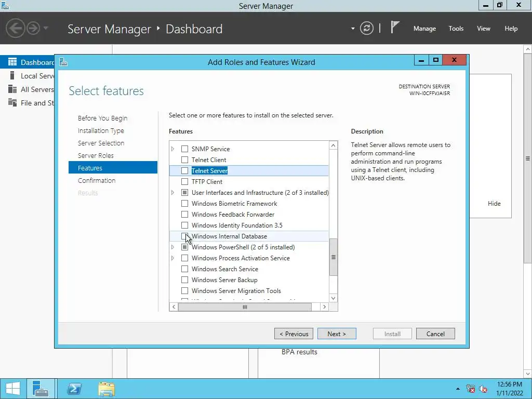
Task: Select the Windows Internal Database row text
Action: tap(229, 236)
